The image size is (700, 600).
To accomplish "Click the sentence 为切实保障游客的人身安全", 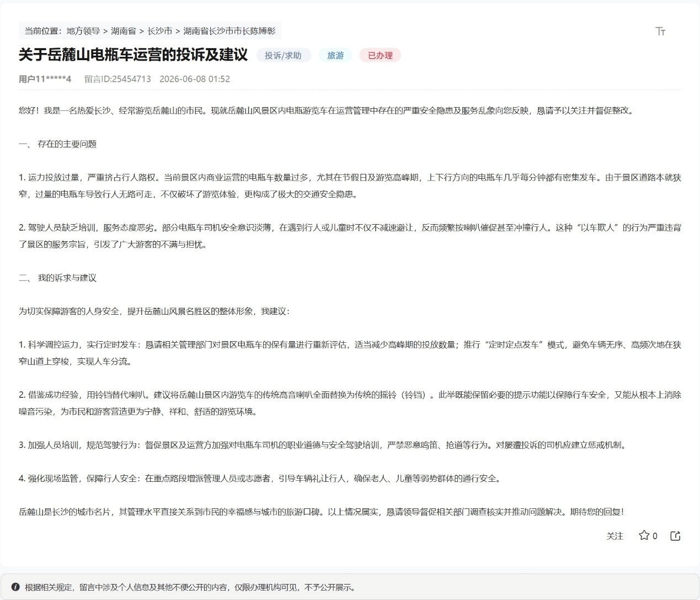I will click(x=154, y=311).
